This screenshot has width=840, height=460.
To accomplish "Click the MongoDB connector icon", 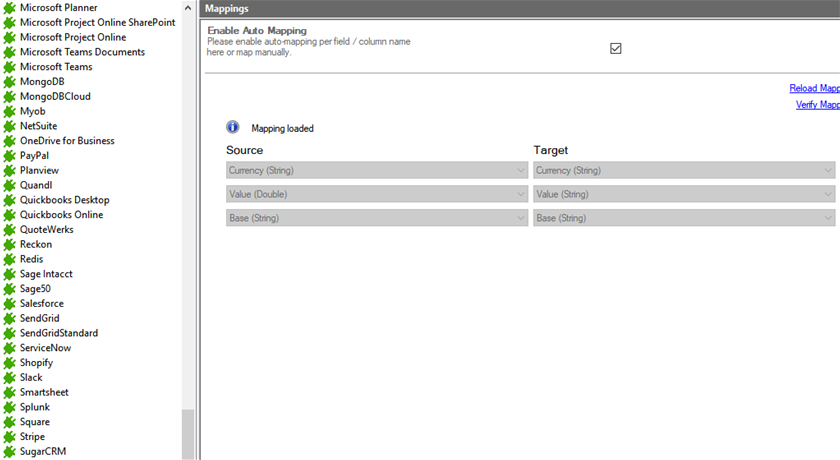I will [10, 82].
